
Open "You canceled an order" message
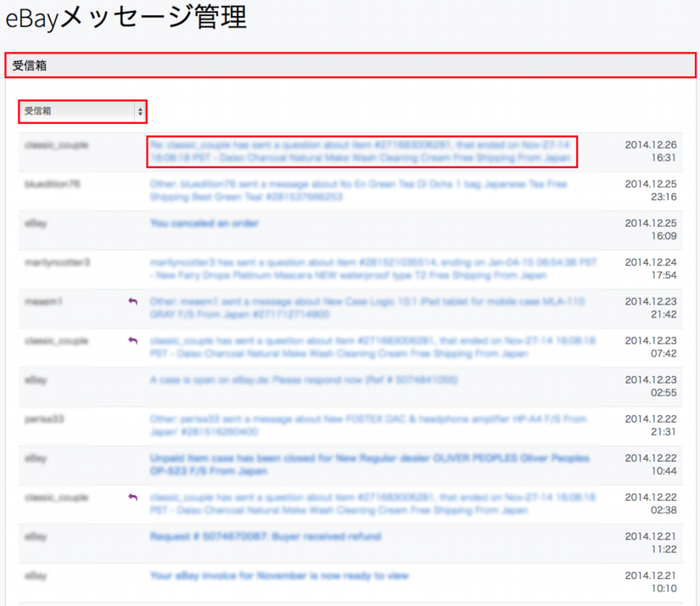[204, 223]
